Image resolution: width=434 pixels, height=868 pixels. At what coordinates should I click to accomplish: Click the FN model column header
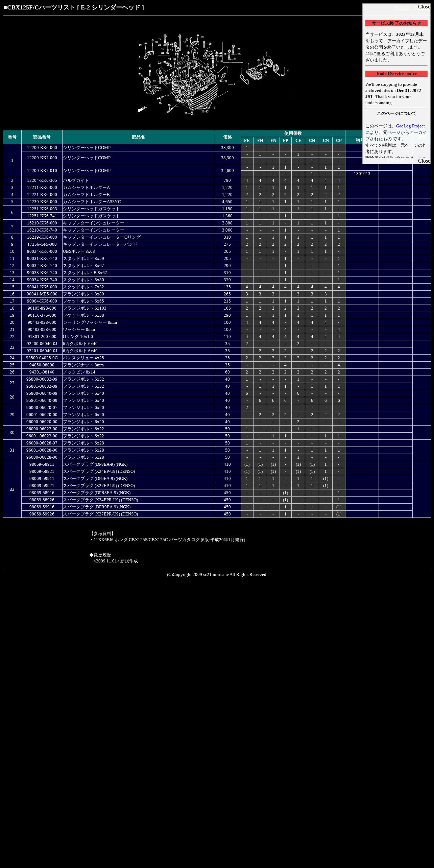(273, 141)
